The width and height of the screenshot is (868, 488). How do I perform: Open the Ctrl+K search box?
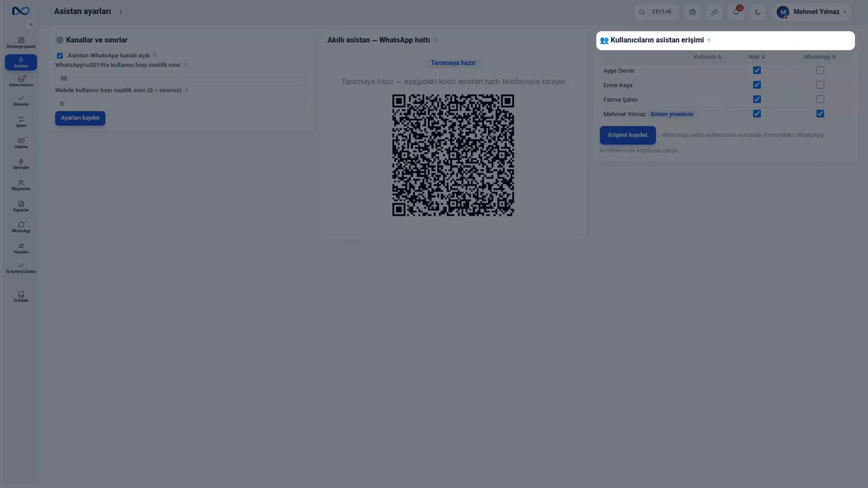[x=656, y=12]
